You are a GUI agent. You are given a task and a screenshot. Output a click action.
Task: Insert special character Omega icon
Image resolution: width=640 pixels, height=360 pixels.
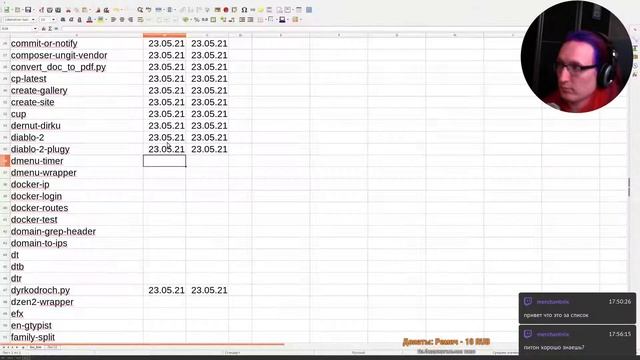[x=244, y=10]
